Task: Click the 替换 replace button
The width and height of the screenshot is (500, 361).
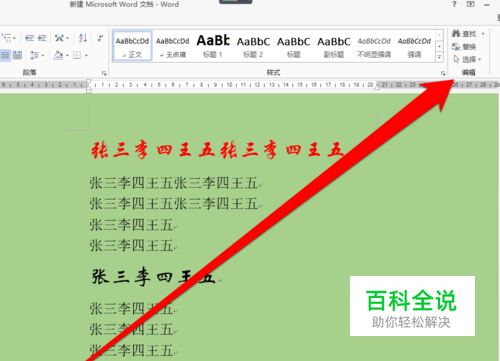Action: (464, 47)
